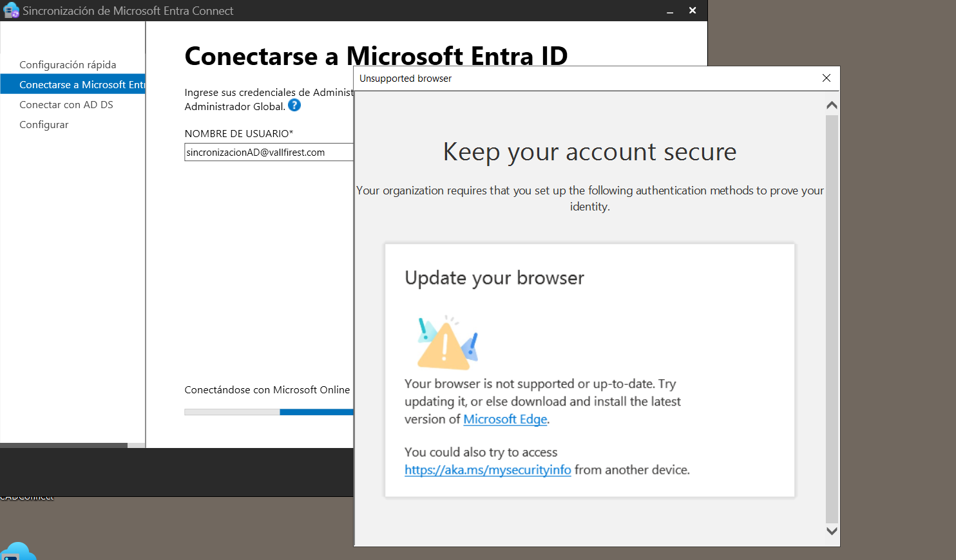
Task: Select Conectarse a Microsoft Entra step
Action: [73, 84]
